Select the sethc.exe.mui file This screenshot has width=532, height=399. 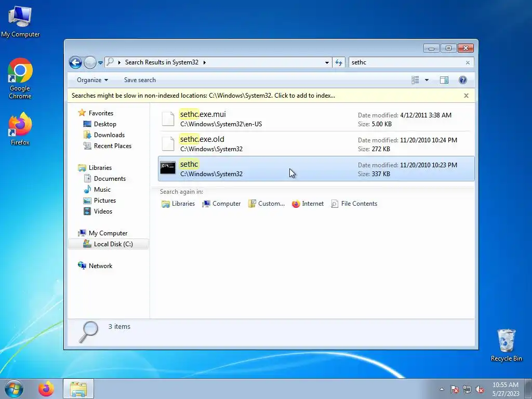coord(316,119)
